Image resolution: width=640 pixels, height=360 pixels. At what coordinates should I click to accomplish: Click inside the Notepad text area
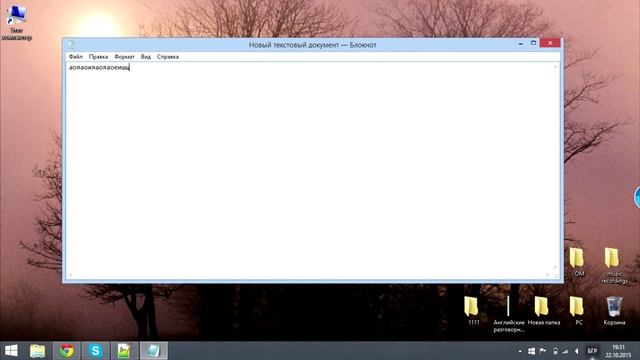click(x=310, y=167)
